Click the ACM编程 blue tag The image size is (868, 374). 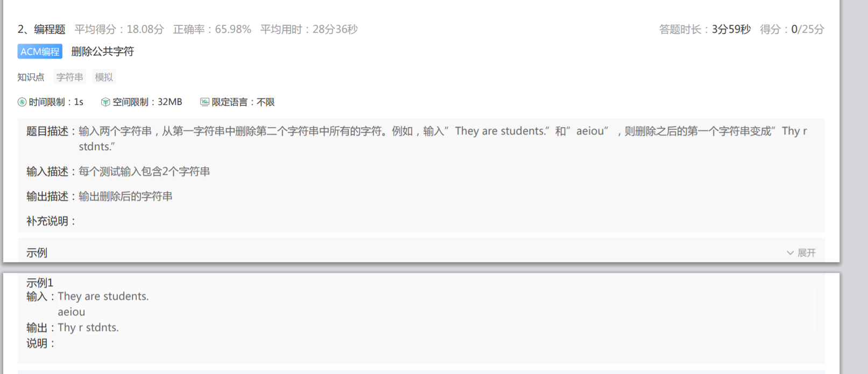tap(40, 52)
